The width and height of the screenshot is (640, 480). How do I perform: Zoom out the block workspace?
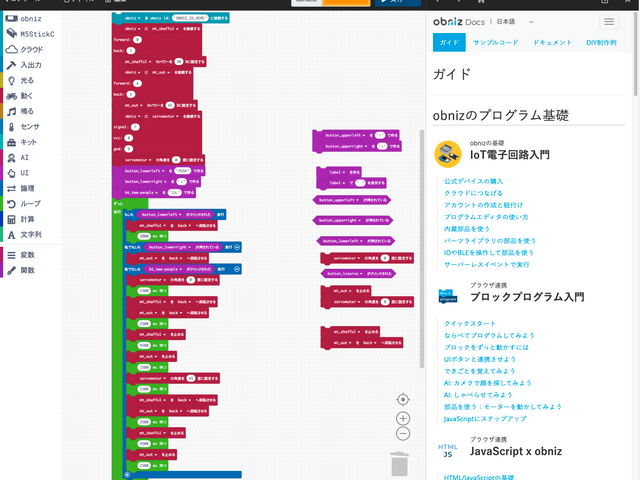[x=403, y=433]
